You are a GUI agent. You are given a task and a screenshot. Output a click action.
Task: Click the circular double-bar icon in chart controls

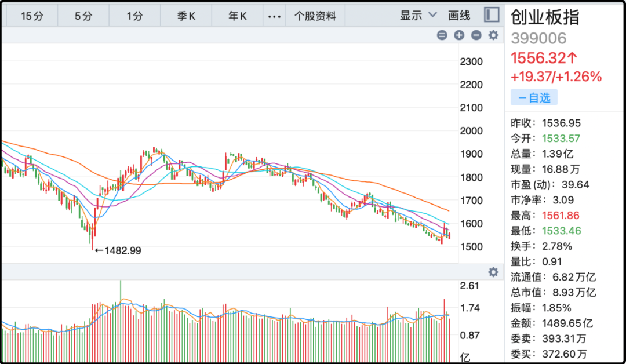coord(442,35)
